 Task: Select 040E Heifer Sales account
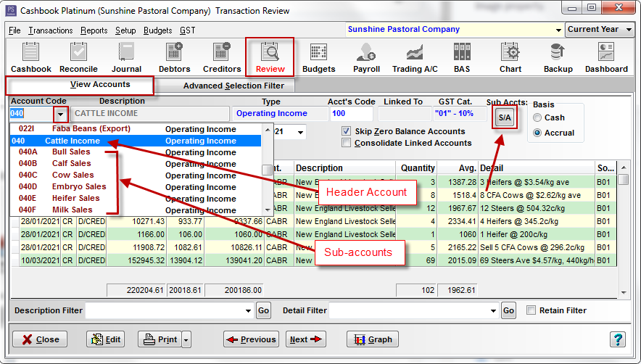[136, 199]
